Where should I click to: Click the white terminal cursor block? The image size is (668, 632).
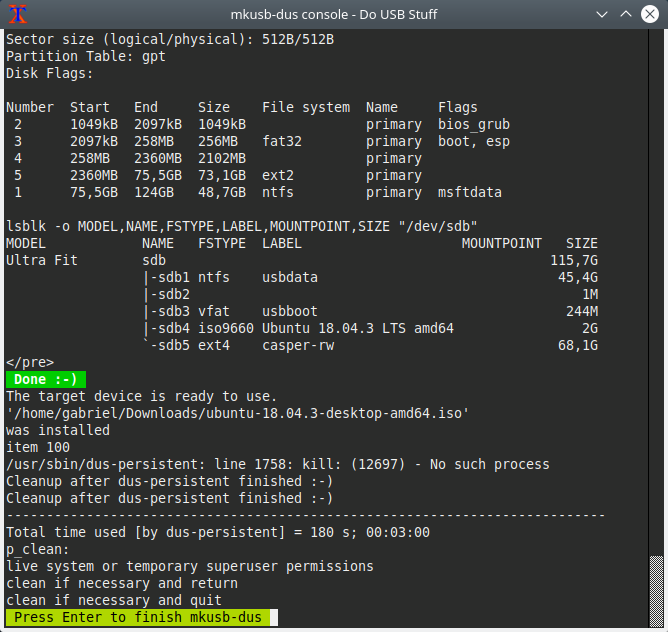tap(274, 617)
